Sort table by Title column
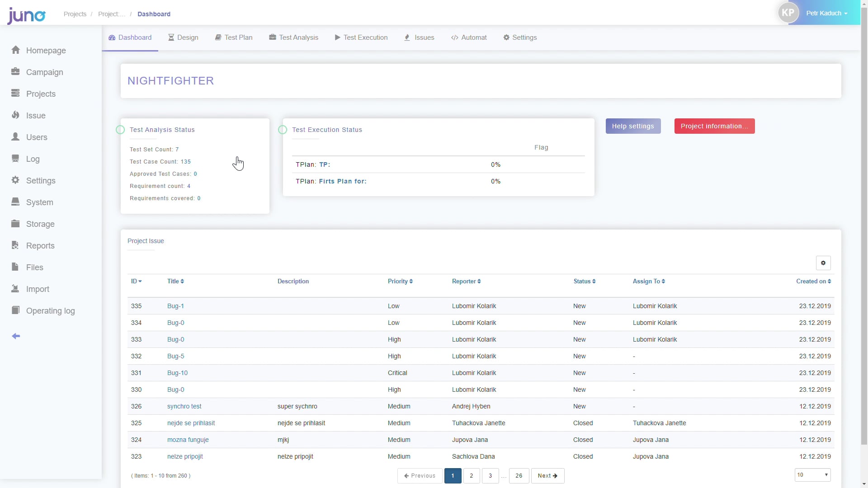The height and width of the screenshot is (488, 868). tap(175, 282)
